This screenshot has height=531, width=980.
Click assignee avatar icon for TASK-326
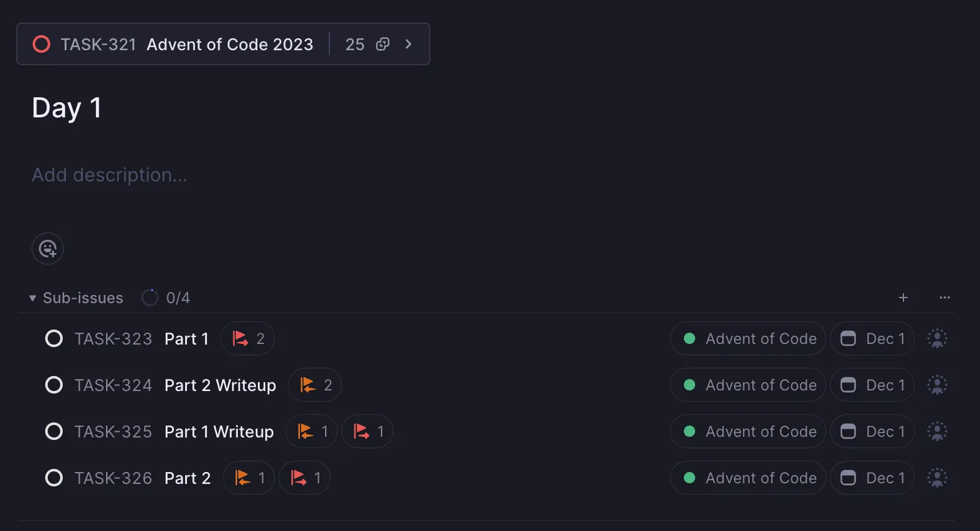[937, 478]
